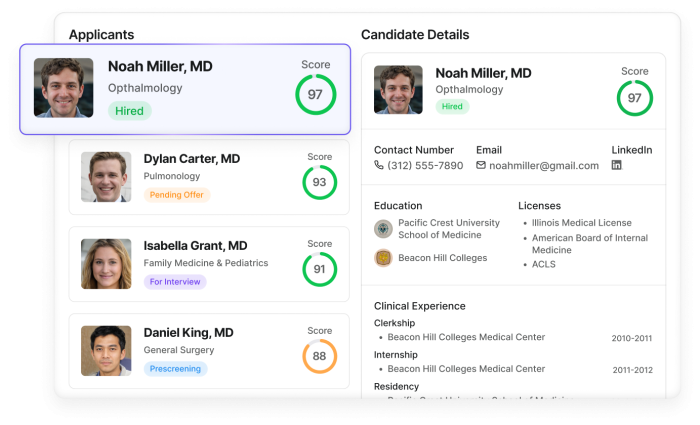700x425 pixels.
Task: Select Noah Miller applicant card
Action: point(185,90)
